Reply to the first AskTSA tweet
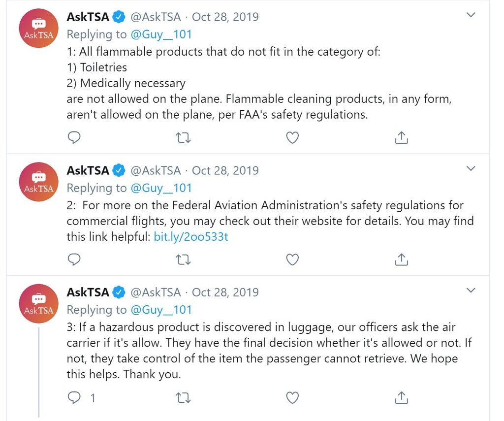Screen dimensions: 504x421 click(x=74, y=138)
